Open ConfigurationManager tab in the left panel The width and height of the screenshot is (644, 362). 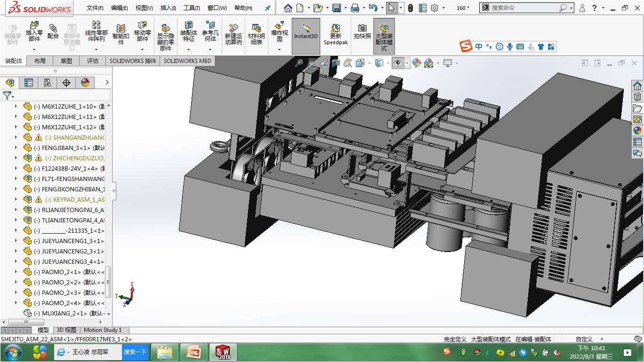pyautogui.click(x=48, y=83)
